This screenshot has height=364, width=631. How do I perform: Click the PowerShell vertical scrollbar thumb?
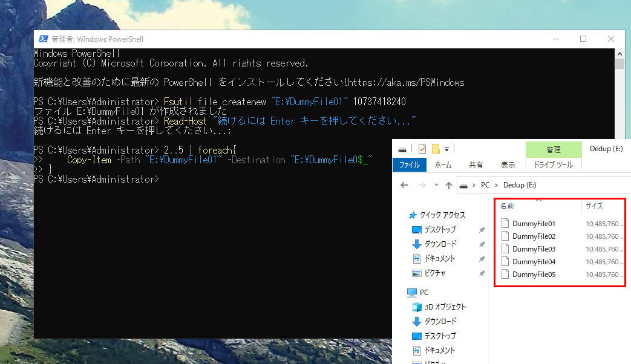coord(620,63)
